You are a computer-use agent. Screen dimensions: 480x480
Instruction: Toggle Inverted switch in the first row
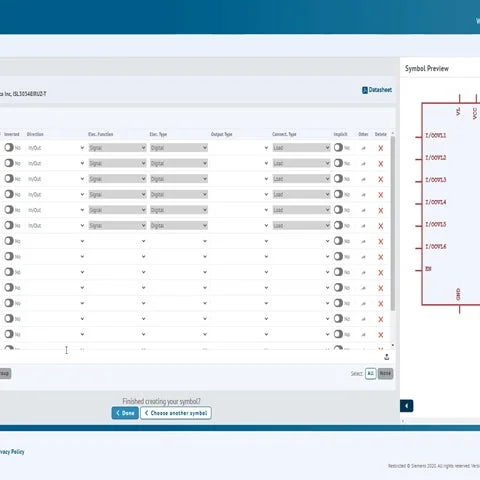9,147
